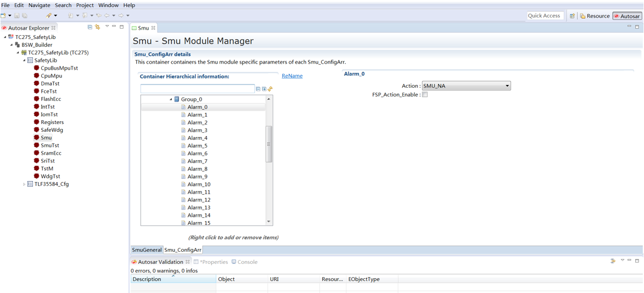Switch to the Autosar perspective
The image size is (644, 293).
click(627, 16)
